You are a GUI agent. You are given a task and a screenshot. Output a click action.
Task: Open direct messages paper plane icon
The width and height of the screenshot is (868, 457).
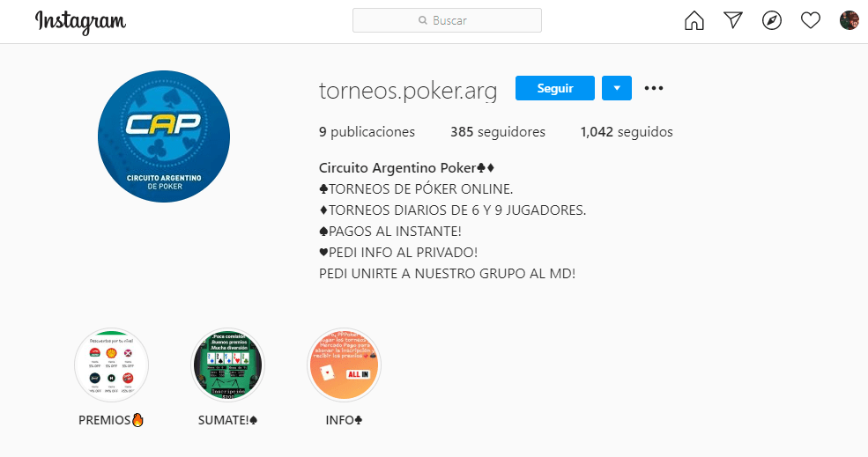(733, 20)
